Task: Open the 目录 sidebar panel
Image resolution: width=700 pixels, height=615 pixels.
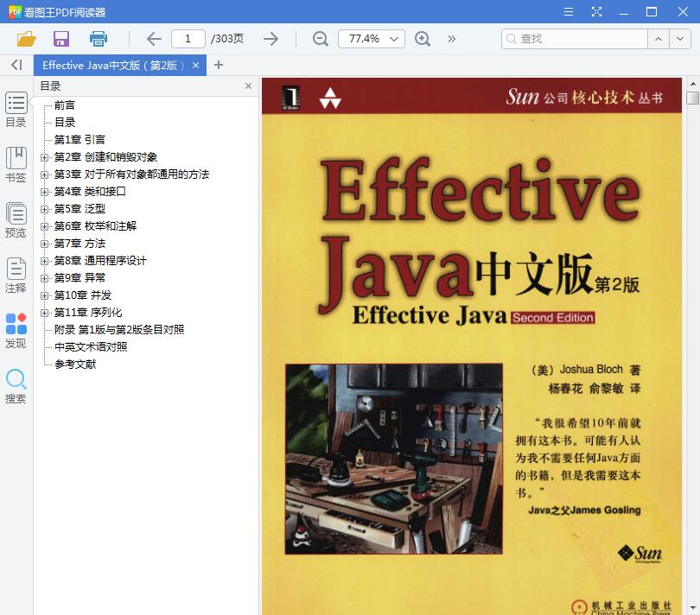Action: pos(16,110)
